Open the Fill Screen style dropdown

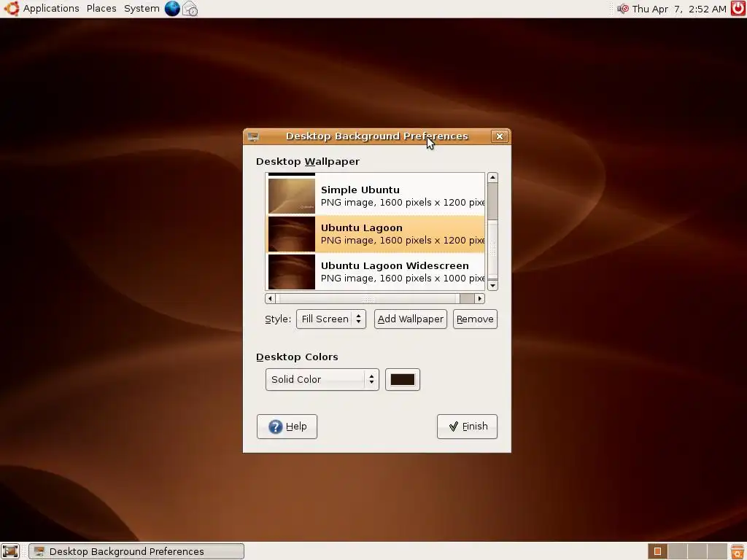coord(331,319)
